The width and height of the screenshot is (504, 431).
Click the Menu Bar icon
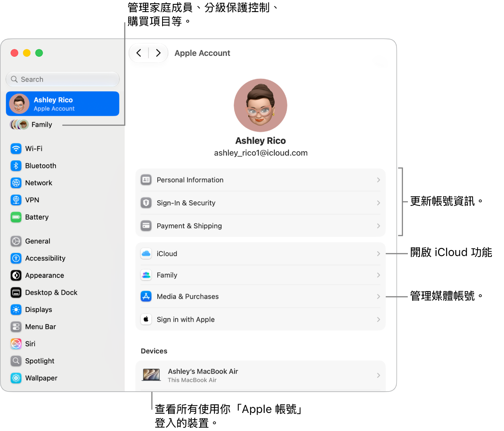click(x=16, y=326)
